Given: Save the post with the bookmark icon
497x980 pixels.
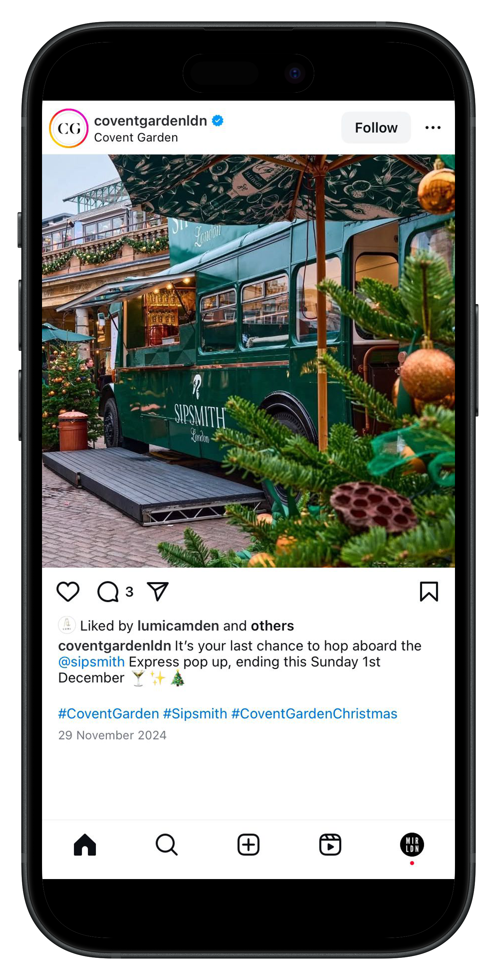Looking at the screenshot, I should (x=429, y=591).
